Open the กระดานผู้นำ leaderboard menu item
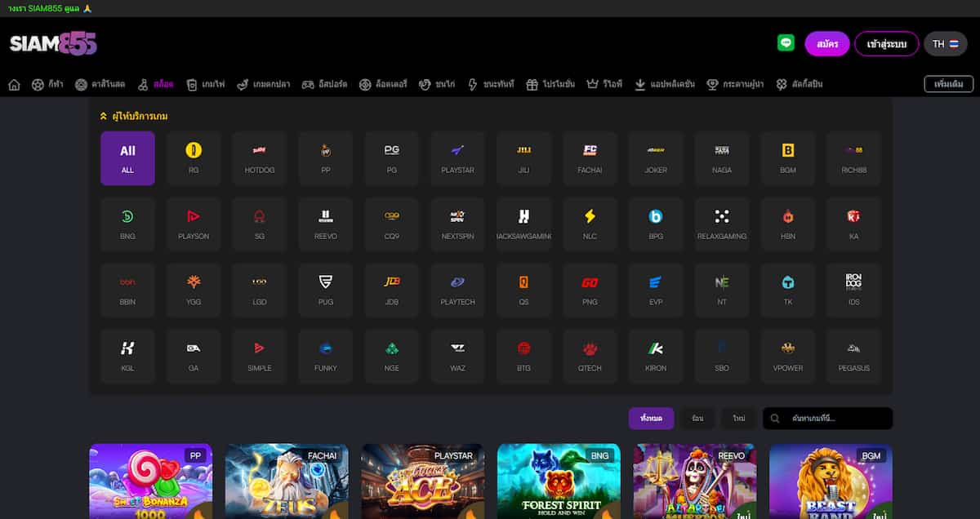The height and width of the screenshot is (519, 980). [735, 84]
